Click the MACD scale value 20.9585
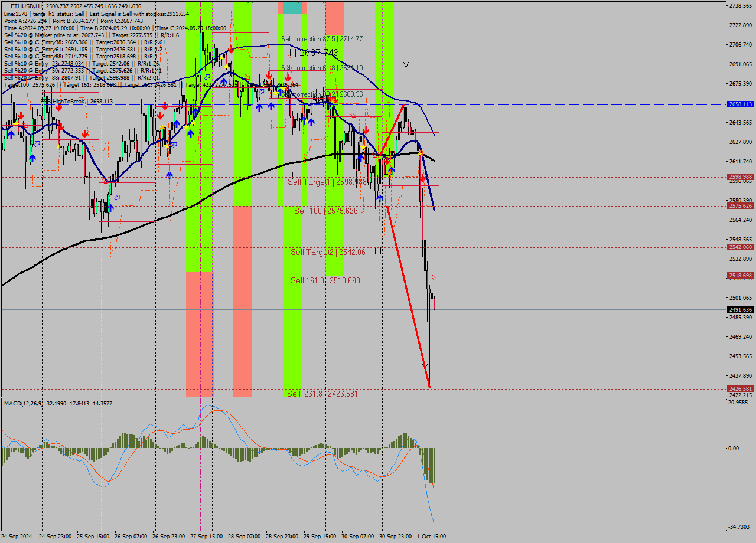756x543 pixels. 739,402
